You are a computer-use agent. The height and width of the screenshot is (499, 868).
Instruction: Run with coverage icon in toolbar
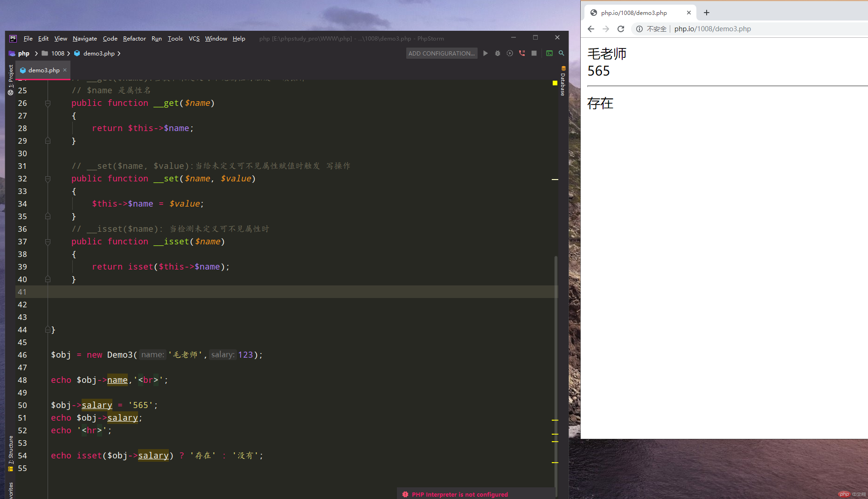(x=510, y=53)
